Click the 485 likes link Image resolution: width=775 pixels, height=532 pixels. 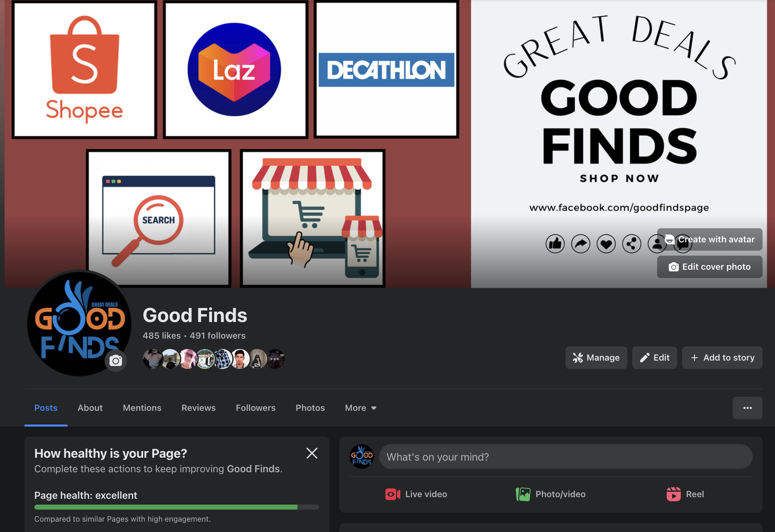click(161, 336)
